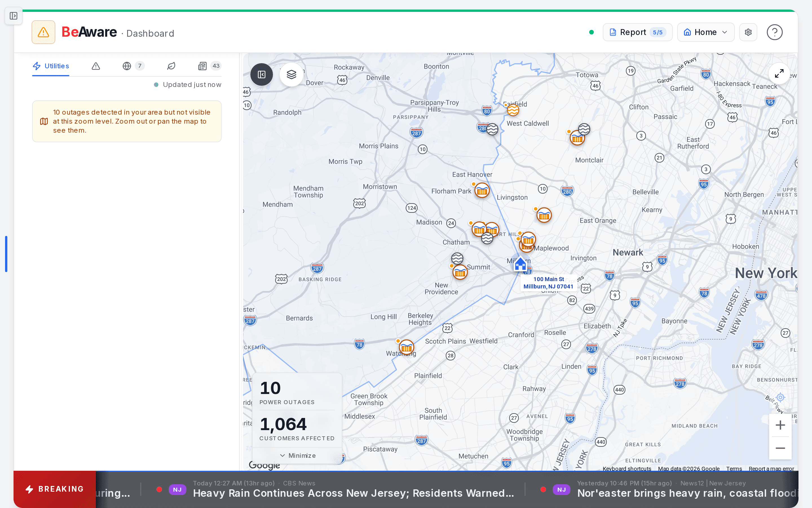Click the outage marker near Watchung
The height and width of the screenshot is (508, 812).
(406, 347)
